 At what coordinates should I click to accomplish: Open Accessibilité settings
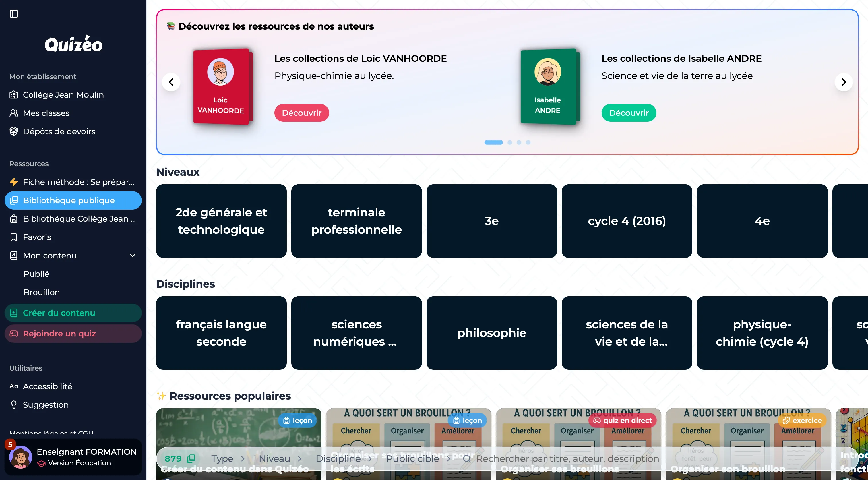pyautogui.click(x=47, y=386)
